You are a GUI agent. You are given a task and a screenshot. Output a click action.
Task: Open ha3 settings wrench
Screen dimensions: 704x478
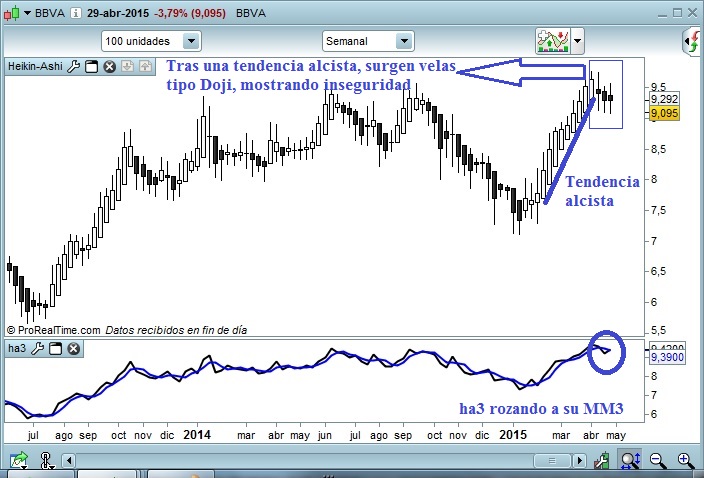pos(38,348)
